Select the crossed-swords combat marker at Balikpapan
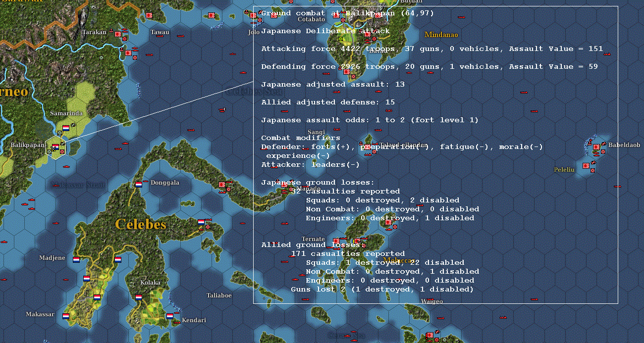The image size is (644, 343). pyautogui.click(x=52, y=148)
